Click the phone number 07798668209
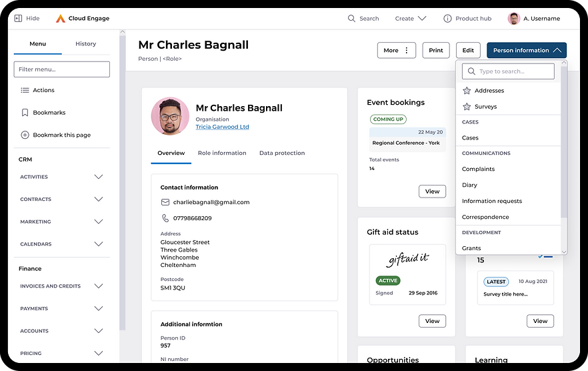 pyautogui.click(x=192, y=218)
